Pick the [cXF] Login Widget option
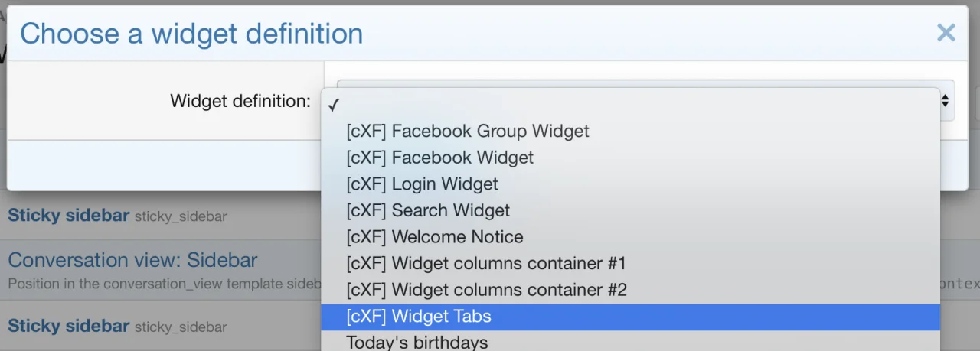The height and width of the screenshot is (351, 980). (x=422, y=184)
